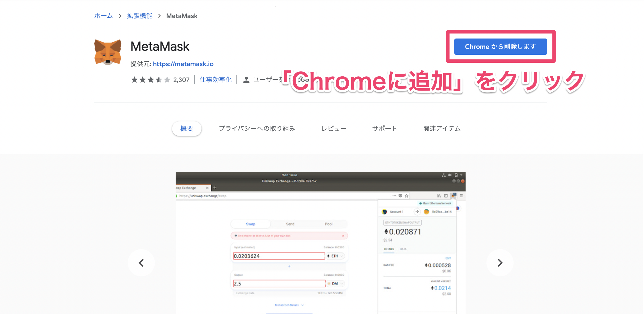The height and width of the screenshot is (314, 644).
Task: Click the chevron after ホーム breadcrumb
Action: [x=120, y=16]
